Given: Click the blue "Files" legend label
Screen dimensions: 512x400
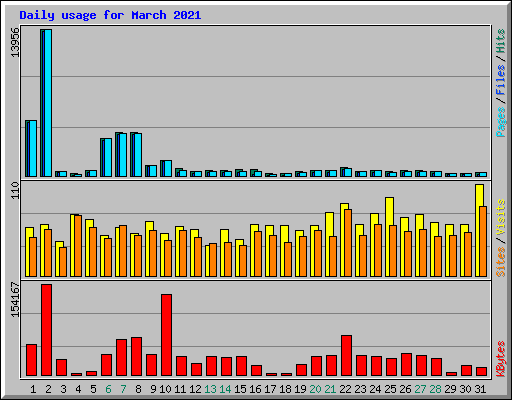Looking at the screenshot, I should pyautogui.click(x=501, y=80).
